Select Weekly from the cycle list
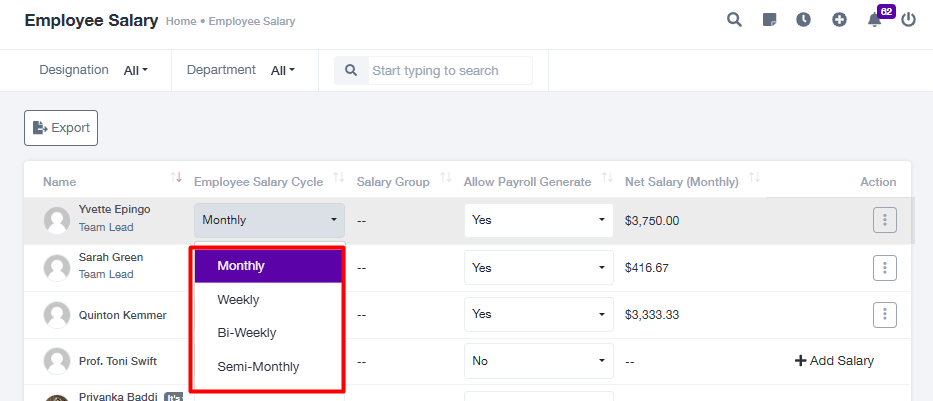This screenshot has height=401, width=933. coord(268,300)
